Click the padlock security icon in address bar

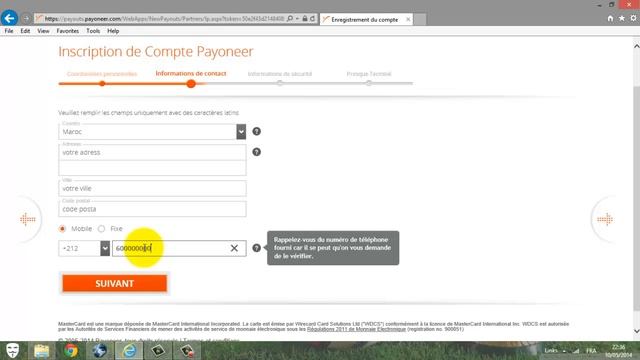(x=305, y=19)
